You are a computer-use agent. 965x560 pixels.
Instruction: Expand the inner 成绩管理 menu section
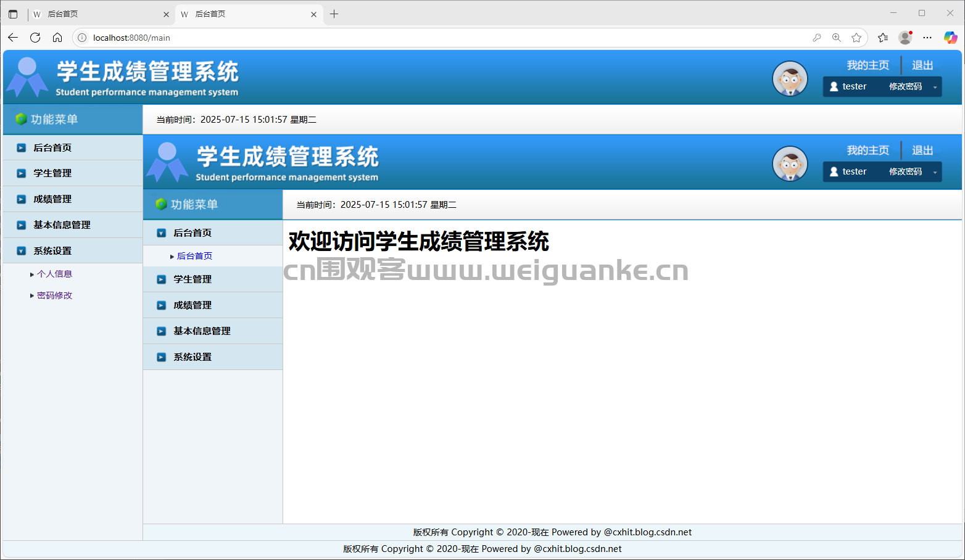(213, 305)
